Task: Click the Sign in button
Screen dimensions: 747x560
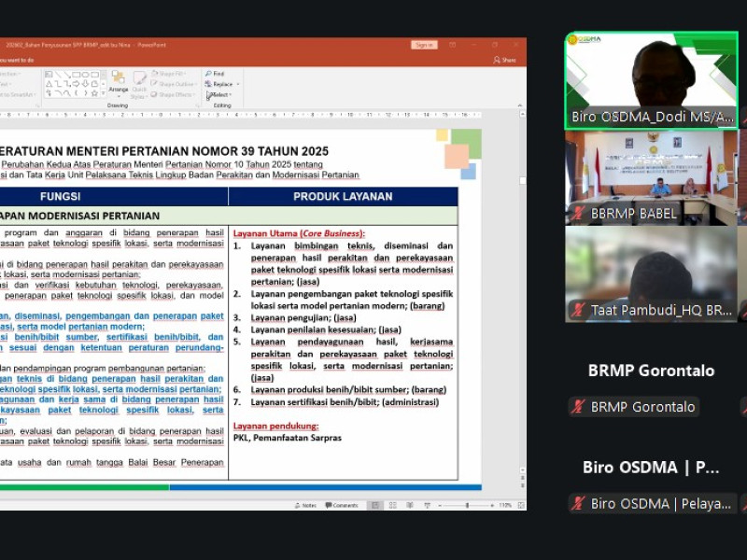Action: coord(424,45)
